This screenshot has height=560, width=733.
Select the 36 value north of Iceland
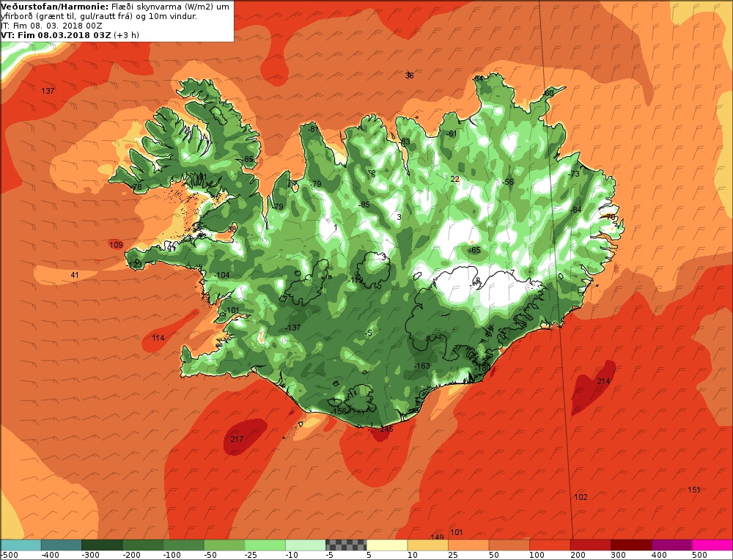coord(409,75)
